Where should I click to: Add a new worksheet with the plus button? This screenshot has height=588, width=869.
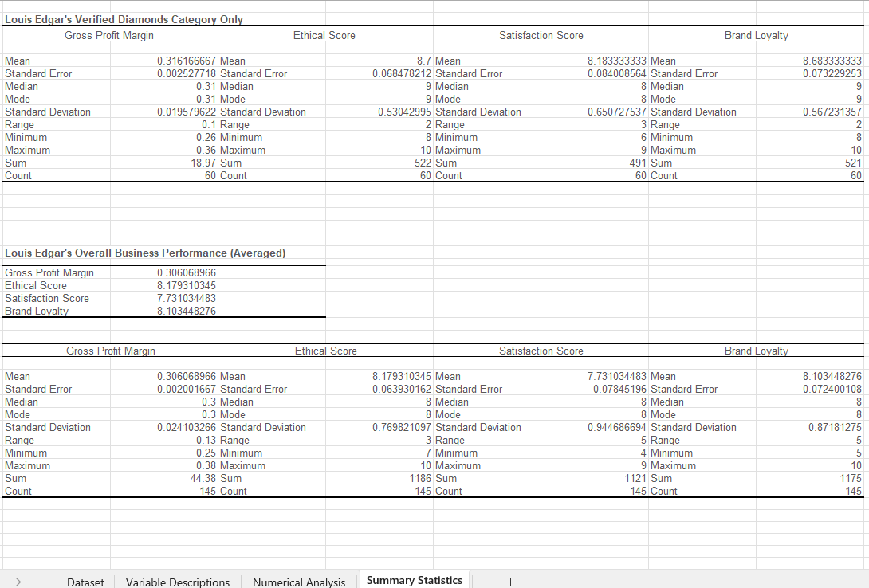tap(510, 582)
